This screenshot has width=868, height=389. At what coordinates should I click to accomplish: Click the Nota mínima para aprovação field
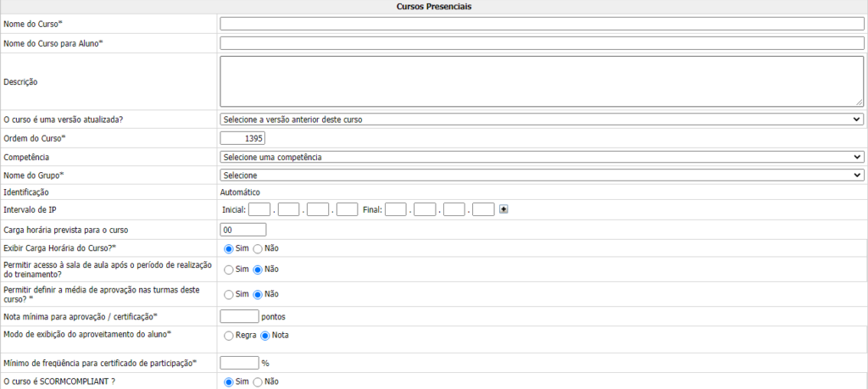point(239,316)
